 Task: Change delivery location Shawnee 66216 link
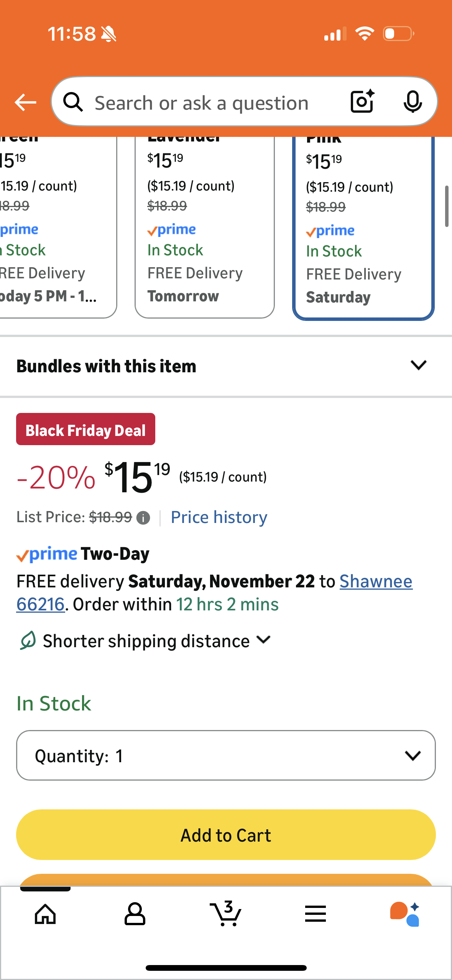click(x=375, y=582)
